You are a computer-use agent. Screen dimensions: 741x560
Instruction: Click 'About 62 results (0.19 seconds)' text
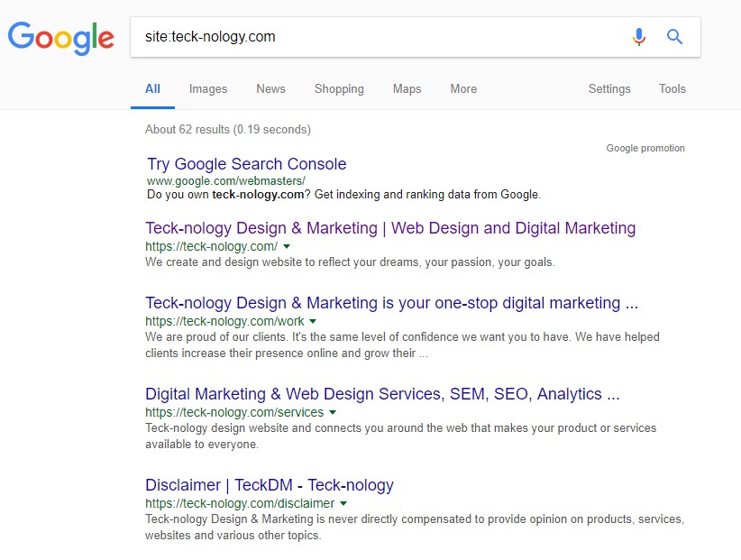pyautogui.click(x=228, y=130)
